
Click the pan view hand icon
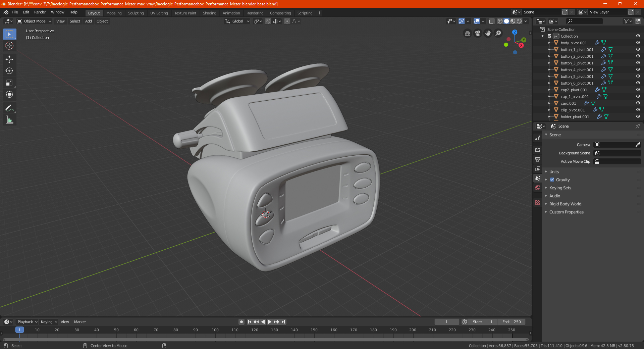pos(488,33)
